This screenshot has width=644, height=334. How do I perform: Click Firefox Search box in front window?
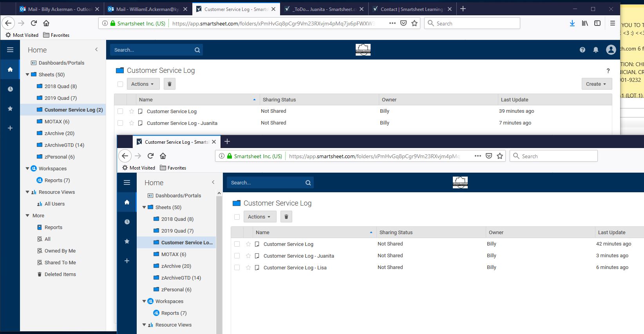[x=554, y=156]
